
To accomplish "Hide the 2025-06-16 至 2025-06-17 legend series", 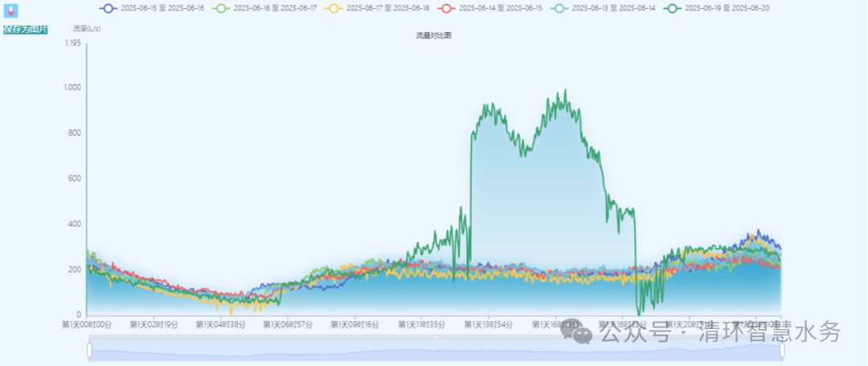I will pyautogui.click(x=275, y=7).
